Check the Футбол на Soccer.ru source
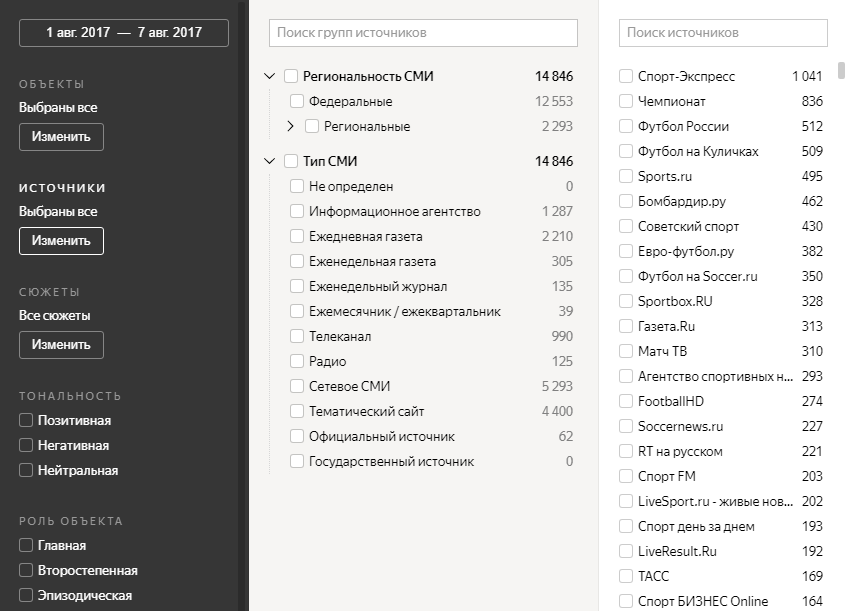This screenshot has width=846, height=611. (626, 276)
